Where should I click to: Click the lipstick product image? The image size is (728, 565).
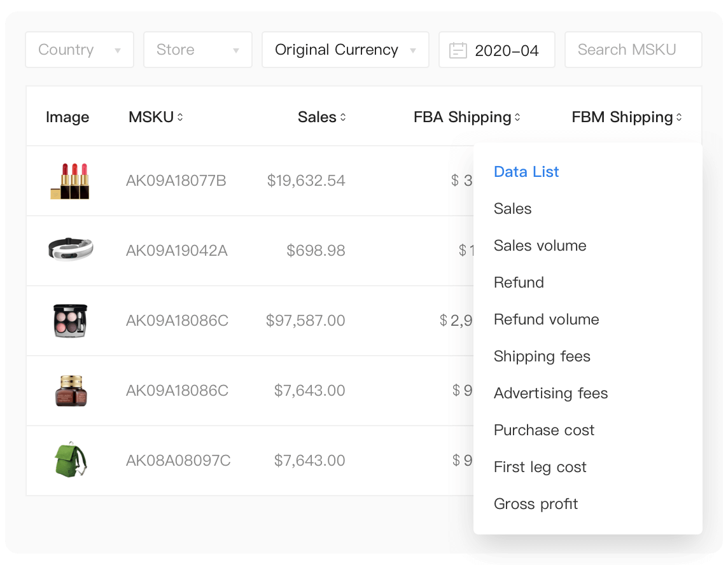click(x=70, y=181)
